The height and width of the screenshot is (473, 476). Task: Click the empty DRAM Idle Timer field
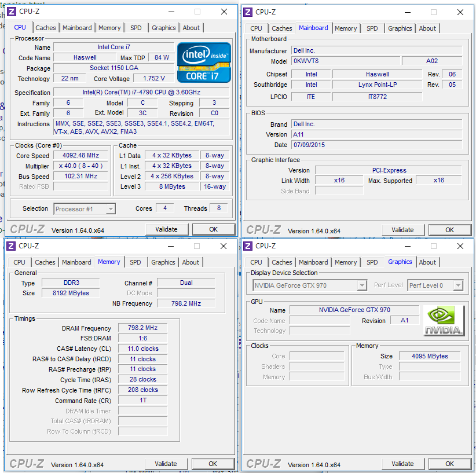click(142, 411)
